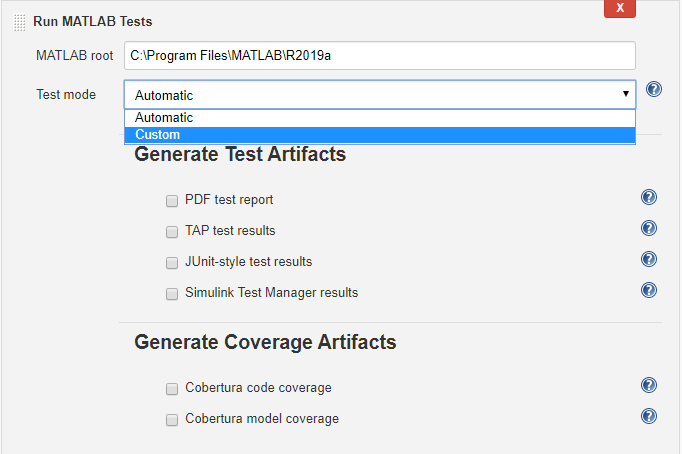Image resolution: width=682 pixels, height=454 pixels.
Task: Open help for Cobertura code coverage
Action: pos(648,386)
